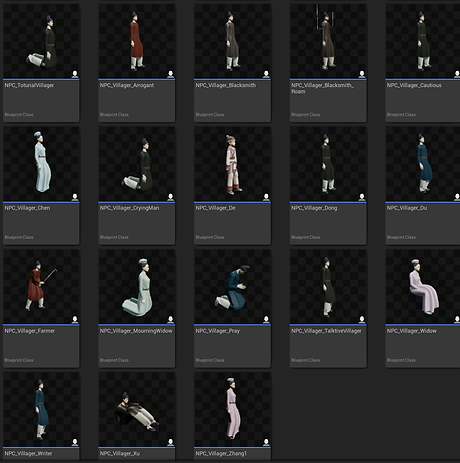Click the NPC_Villager_De asset name label
Screen dimensions: 460x463
point(215,208)
